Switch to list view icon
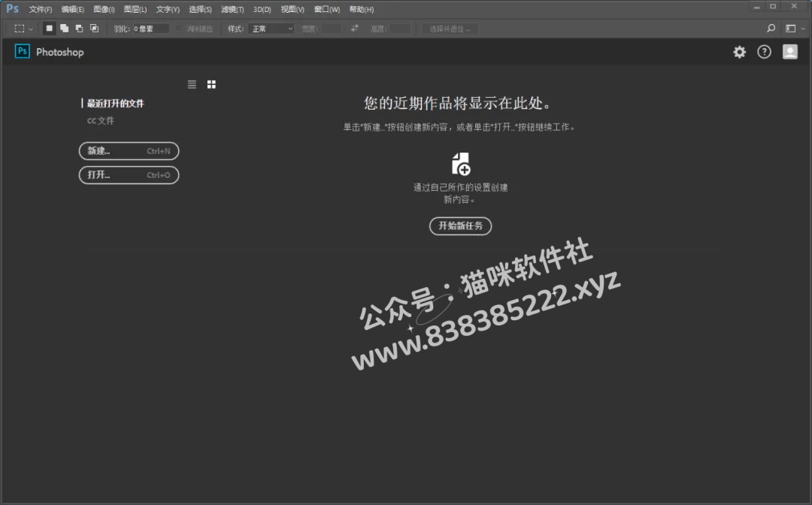Image resolution: width=812 pixels, height=505 pixels. click(x=192, y=84)
